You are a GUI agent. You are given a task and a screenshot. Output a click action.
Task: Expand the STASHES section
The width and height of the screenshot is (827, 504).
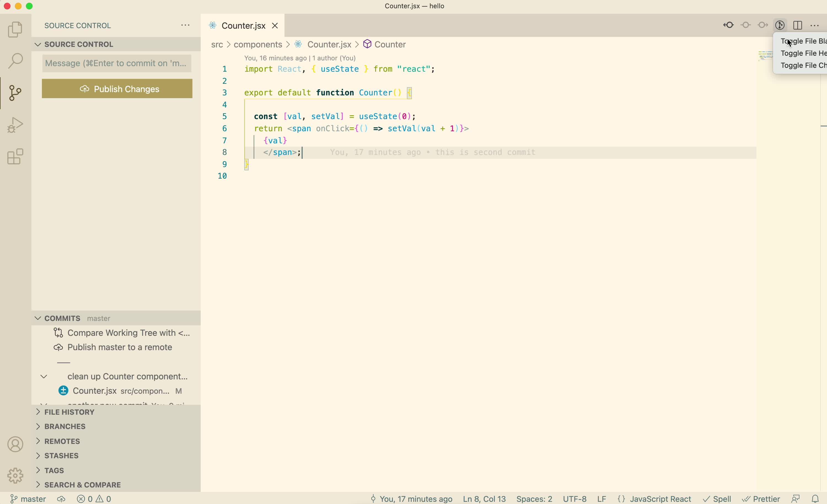pyautogui.click(x=116, y=456)
